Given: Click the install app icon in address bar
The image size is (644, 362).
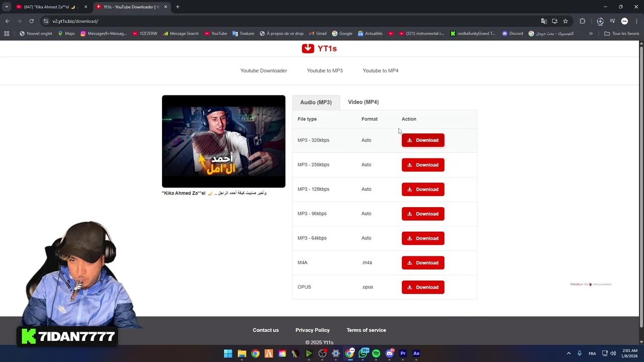Looking at the screenshot, I should tap(554, 21).
